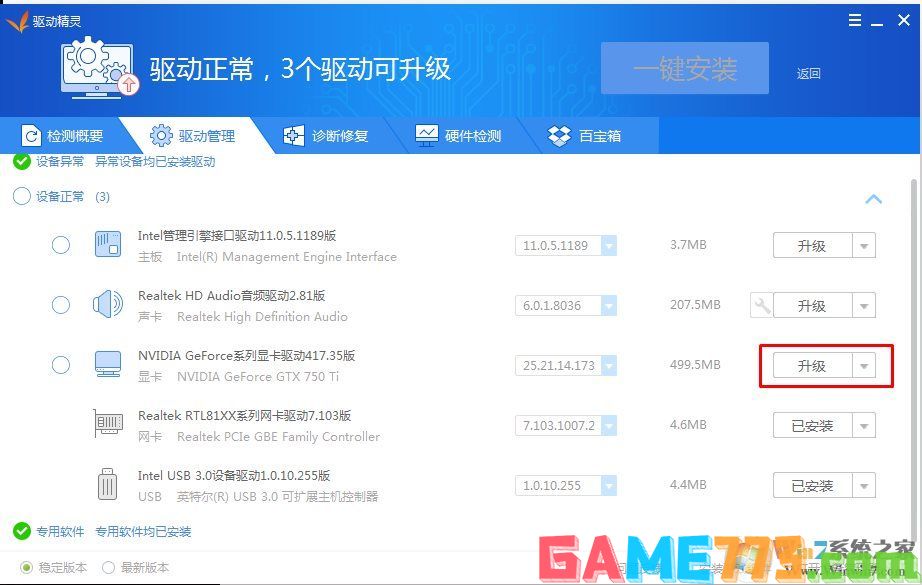Switch to the 诊断修复 tab
The width and height of the screenshot is (922, 585).
click(x=326, y=136)
